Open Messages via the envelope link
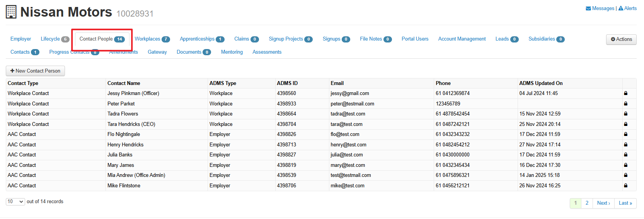Image resolution: width=644 pixels, height=219 pixels. coord(600,8)
